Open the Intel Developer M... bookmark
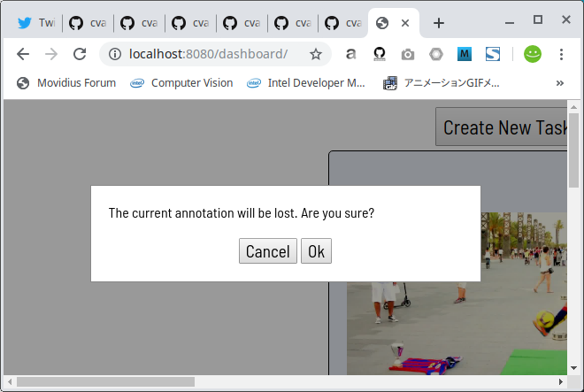 306,82
